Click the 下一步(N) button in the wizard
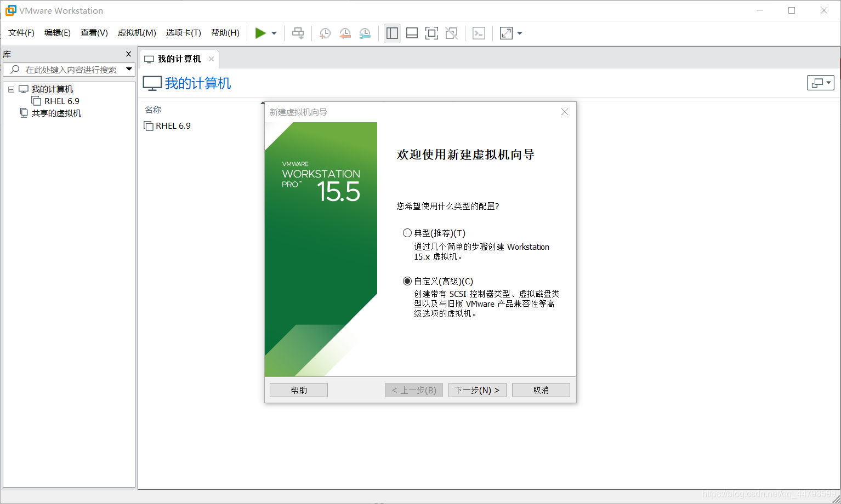The image size is (841, 504). click(x=476, y=390)
